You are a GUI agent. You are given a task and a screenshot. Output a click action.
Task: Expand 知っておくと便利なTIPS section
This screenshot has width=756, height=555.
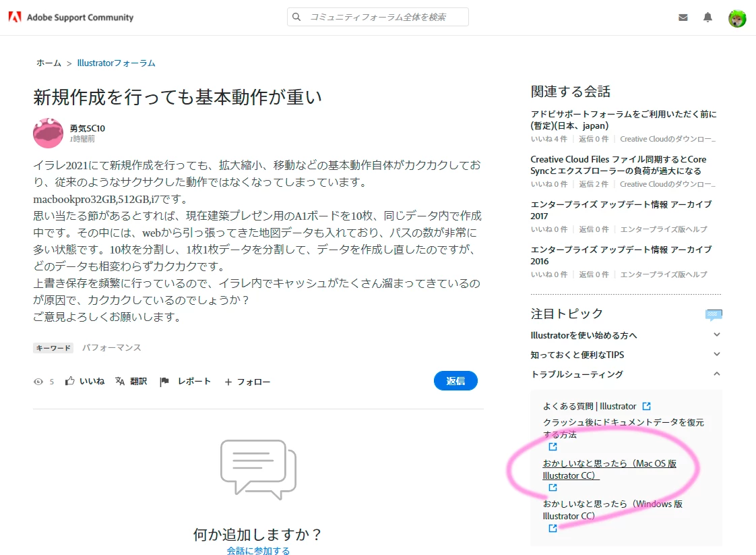pyautogui.click(x=717, y=354)
